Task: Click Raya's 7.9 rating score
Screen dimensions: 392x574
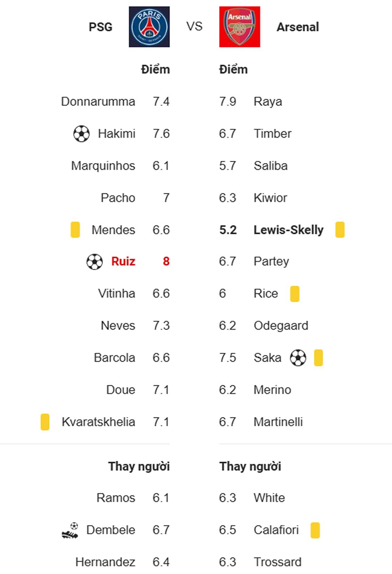Action: [227, 102]
